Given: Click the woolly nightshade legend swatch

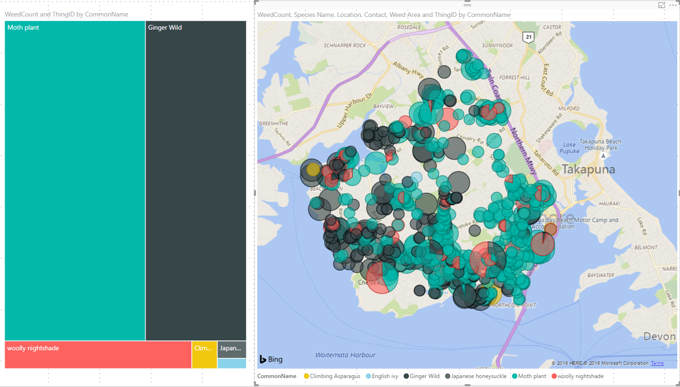Looking at the screenshot, I should click(554, 376).
